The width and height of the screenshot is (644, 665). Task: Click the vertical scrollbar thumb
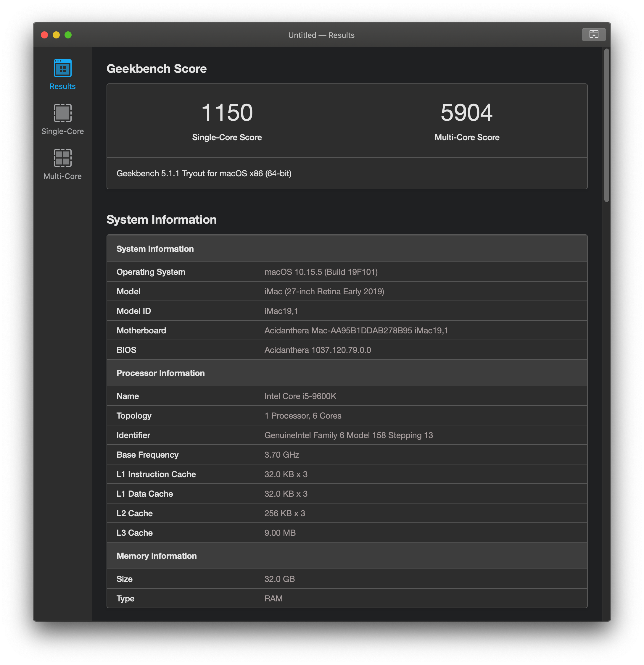[606, 125]
